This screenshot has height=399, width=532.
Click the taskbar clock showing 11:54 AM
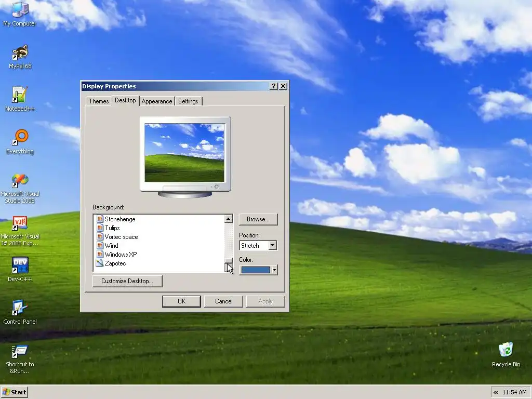coord(514,393)
